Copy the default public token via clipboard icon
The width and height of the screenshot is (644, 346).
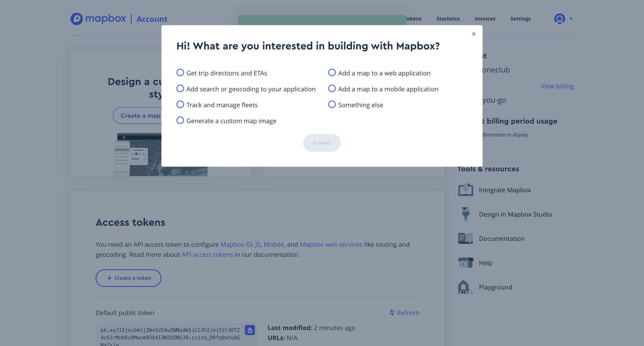pyautogui.click(x=250, y=330)
